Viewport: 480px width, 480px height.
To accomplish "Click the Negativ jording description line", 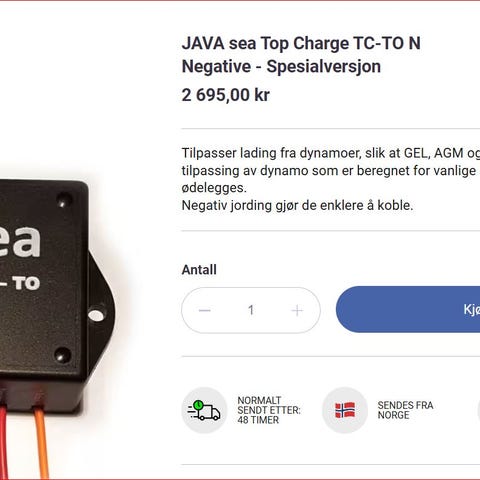I will (297, 205).
